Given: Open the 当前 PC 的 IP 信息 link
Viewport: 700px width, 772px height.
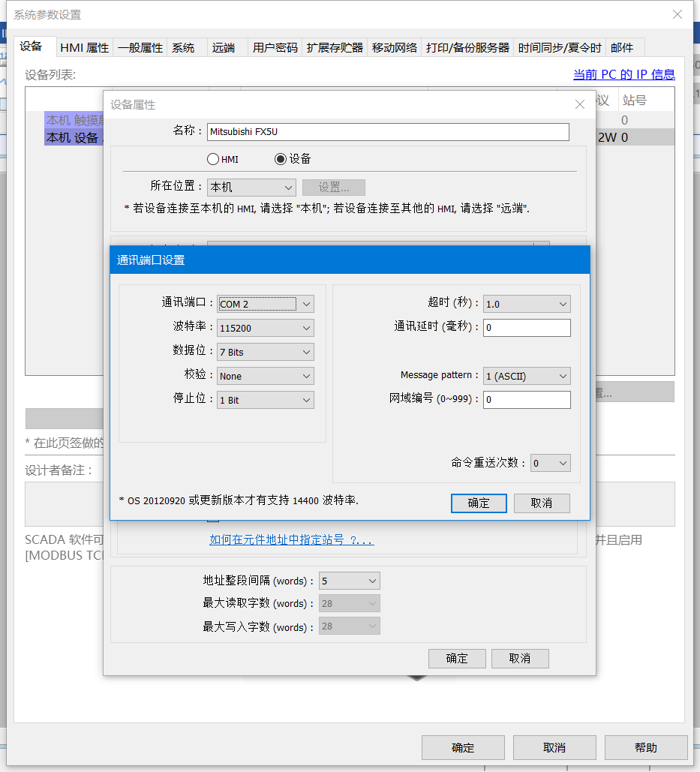Looking at the screenshot, I should point(623,74).
